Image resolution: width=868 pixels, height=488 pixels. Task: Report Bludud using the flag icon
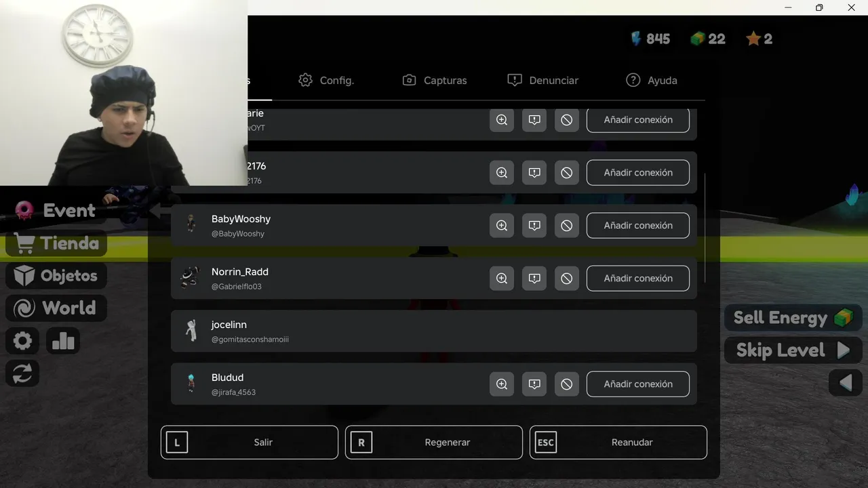(x=534, y=384)
